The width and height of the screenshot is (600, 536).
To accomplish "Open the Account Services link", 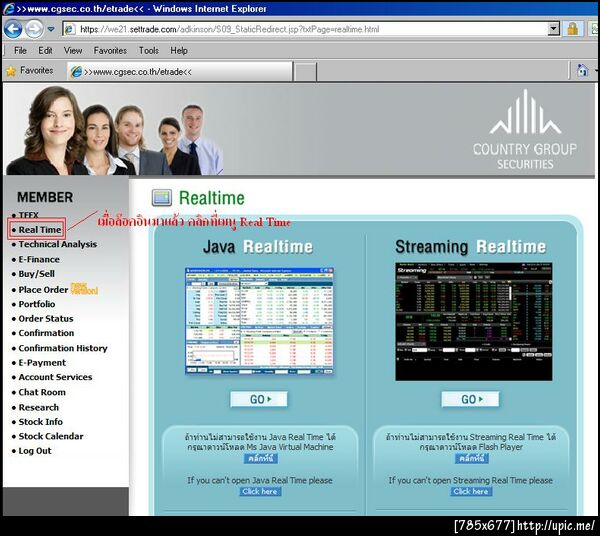I will 55,377.
